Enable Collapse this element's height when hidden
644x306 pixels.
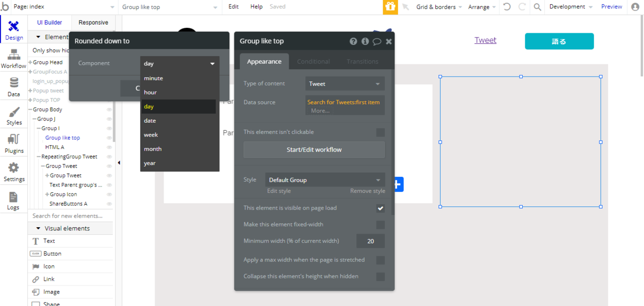click(x=380, y=277)
